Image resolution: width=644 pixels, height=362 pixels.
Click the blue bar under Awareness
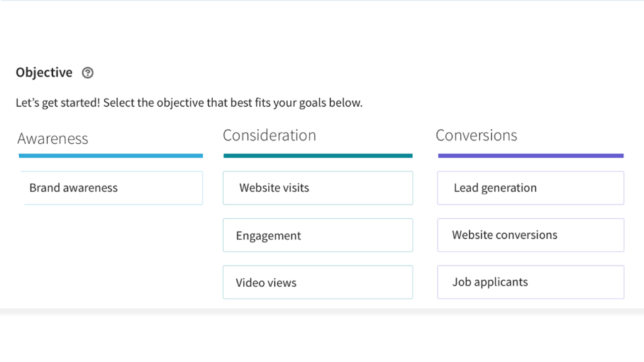[111, 156]
